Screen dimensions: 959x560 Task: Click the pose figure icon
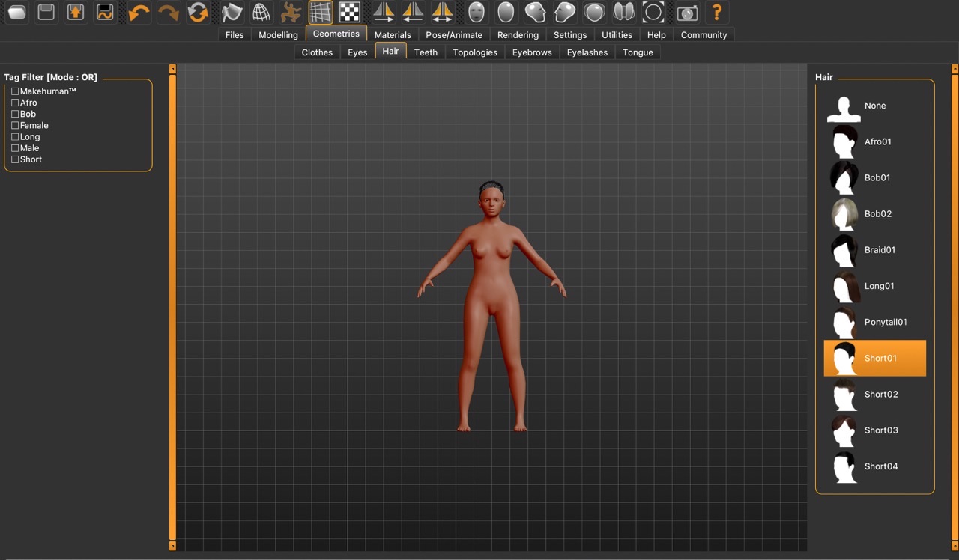(x=291, y=13)
